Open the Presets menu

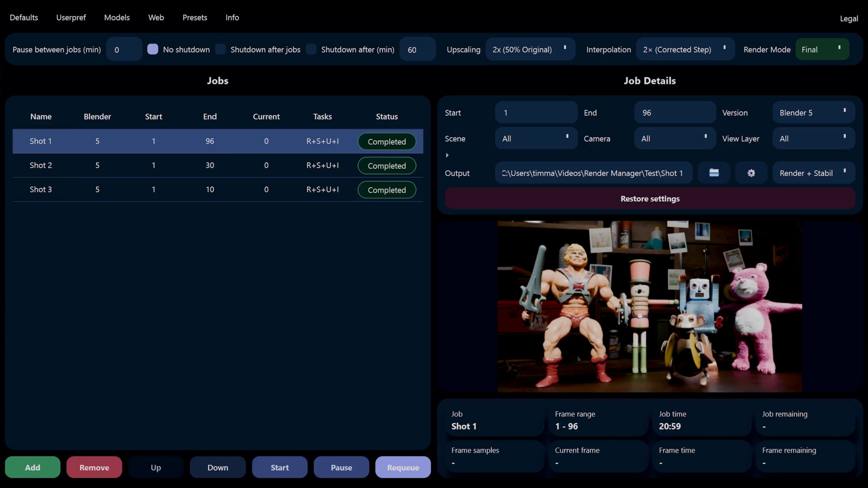click(195, 18)
